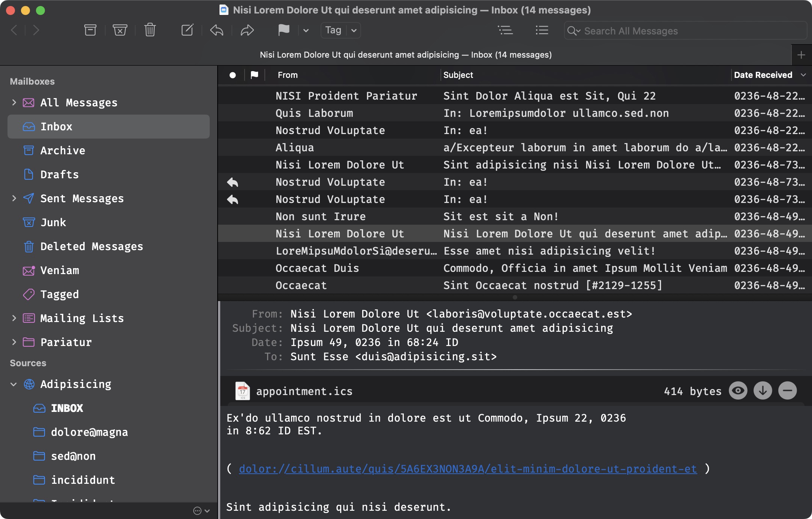Reply to the selected message
812x519 pixels.
216,30
